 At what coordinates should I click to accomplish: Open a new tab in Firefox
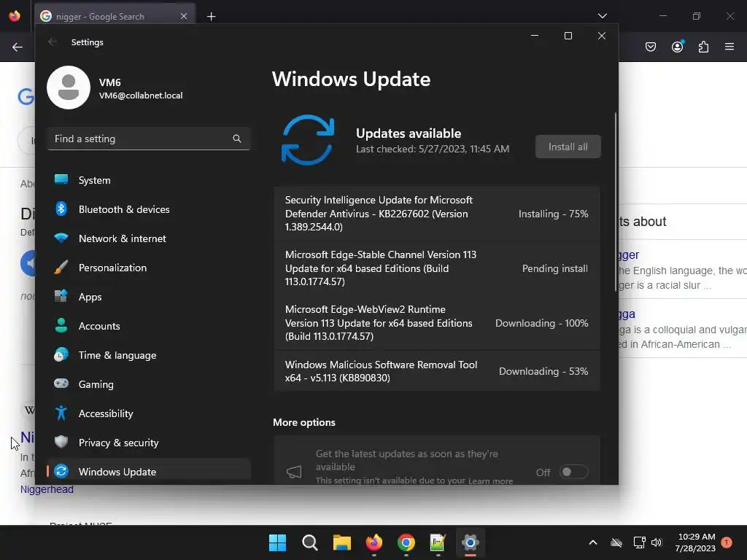211,17
